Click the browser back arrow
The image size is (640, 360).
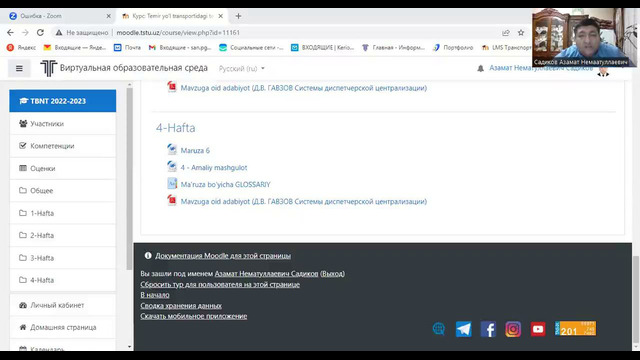[x=10, y=33]
